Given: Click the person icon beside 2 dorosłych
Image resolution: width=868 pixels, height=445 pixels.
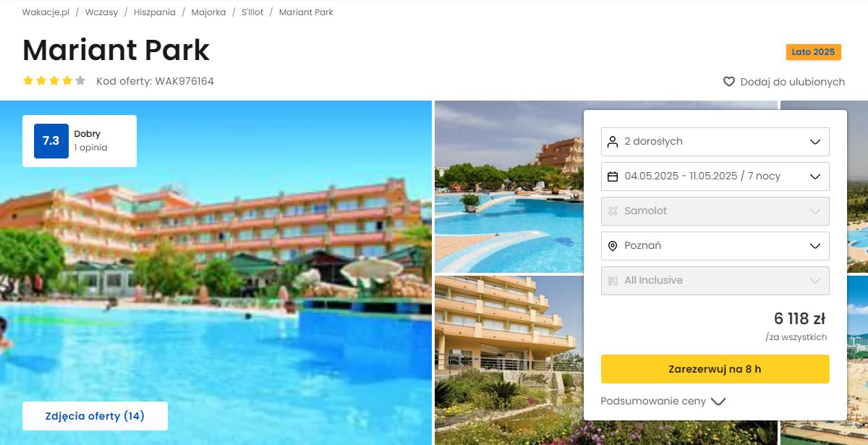Looking at the screenshot, I should 613,142.
